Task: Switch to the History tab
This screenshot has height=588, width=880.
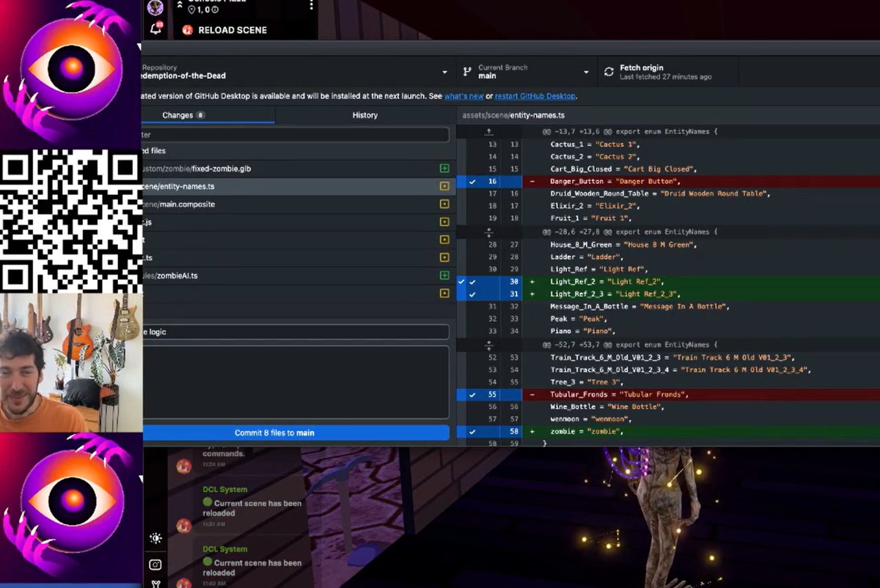Action: pyautogui.click(x=364, y=115)
